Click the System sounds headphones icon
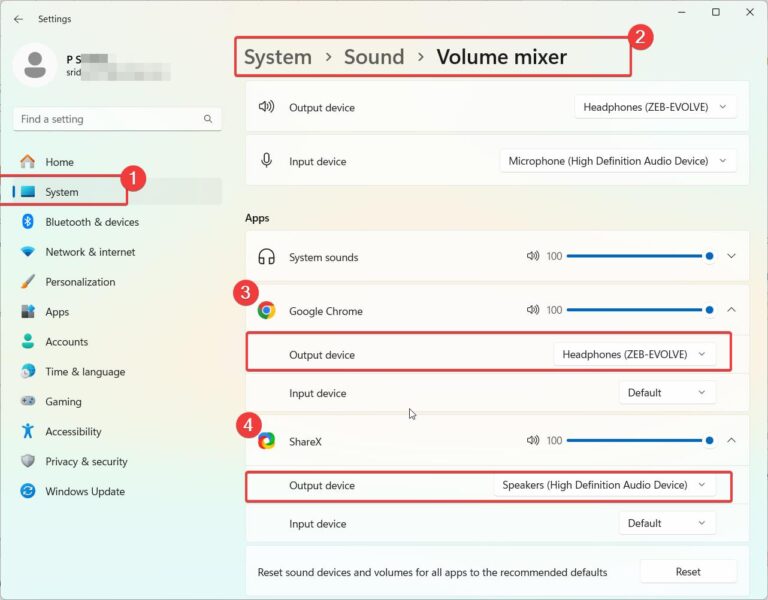Image resolution: width=768 pixels, height=600 pixels. point(266,257)
